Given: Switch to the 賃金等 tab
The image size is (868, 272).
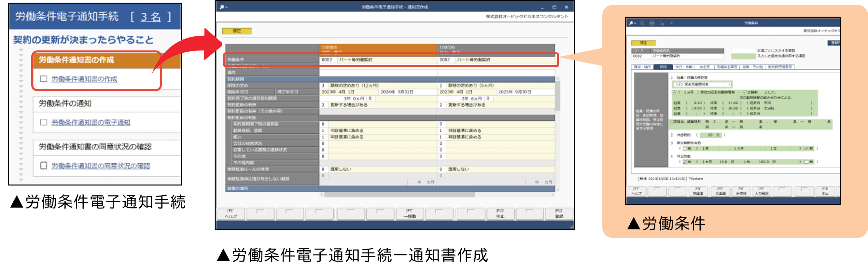Looking at the screenshot, I should [x=705, y=67].
